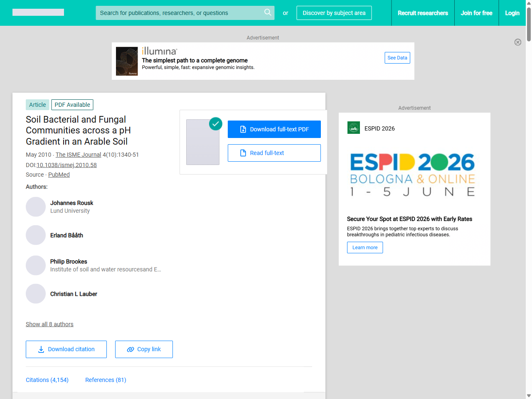The image size is (532, 399).
Task: Click the search magnifier icon
Action: 268,12
